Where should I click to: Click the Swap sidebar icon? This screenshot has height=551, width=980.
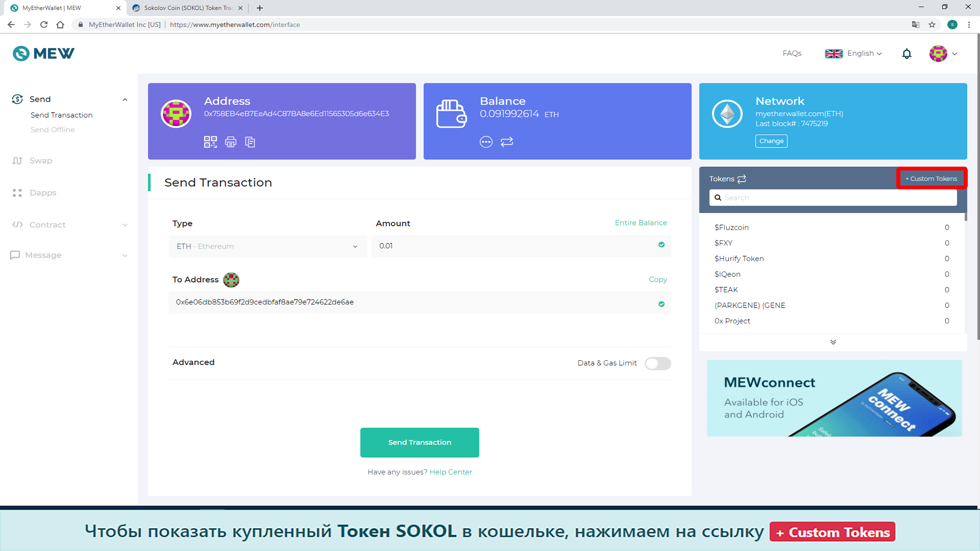(17, 161)
